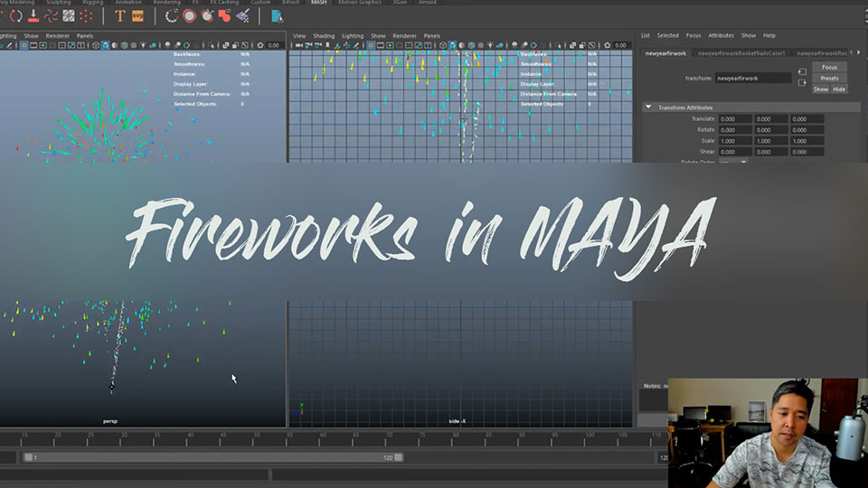This screenshot has width=868, height=488.
Task: Select the newyearfirwork attribute tab
Action: (665, 53)
